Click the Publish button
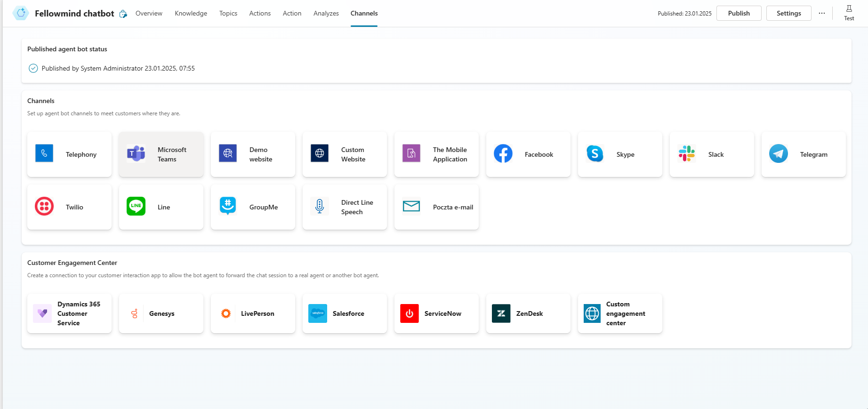This screenshot has height=409, width=868. click(739, 13)
